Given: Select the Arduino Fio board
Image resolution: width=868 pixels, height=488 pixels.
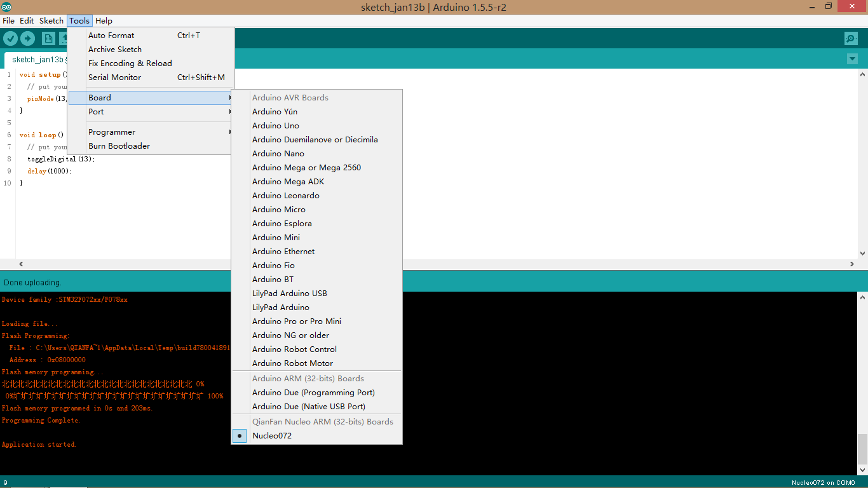Looking at the screenshot, I should click(x=317, y=266).
